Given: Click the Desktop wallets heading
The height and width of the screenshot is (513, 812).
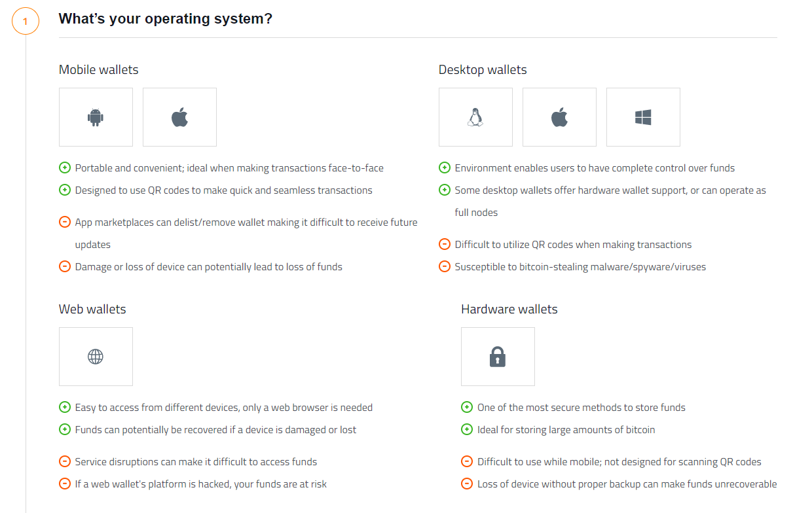Looking at the screenshot, I should click(483, 70).
